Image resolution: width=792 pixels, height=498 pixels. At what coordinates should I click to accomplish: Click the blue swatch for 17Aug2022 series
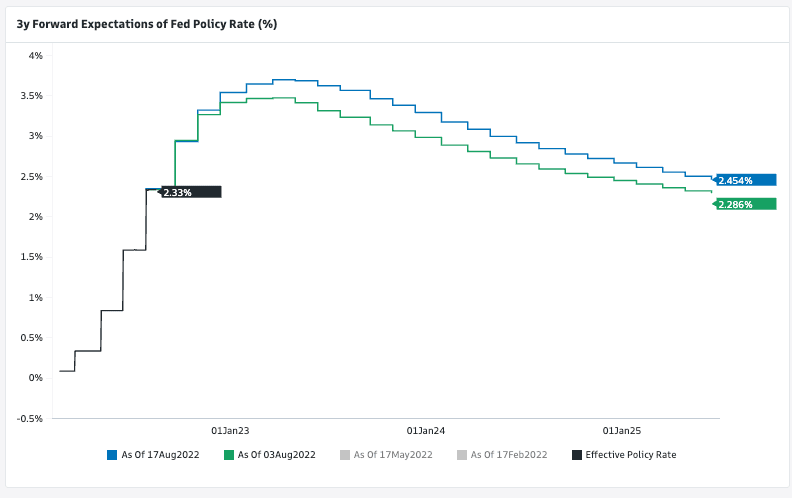[x=113, y=455]
